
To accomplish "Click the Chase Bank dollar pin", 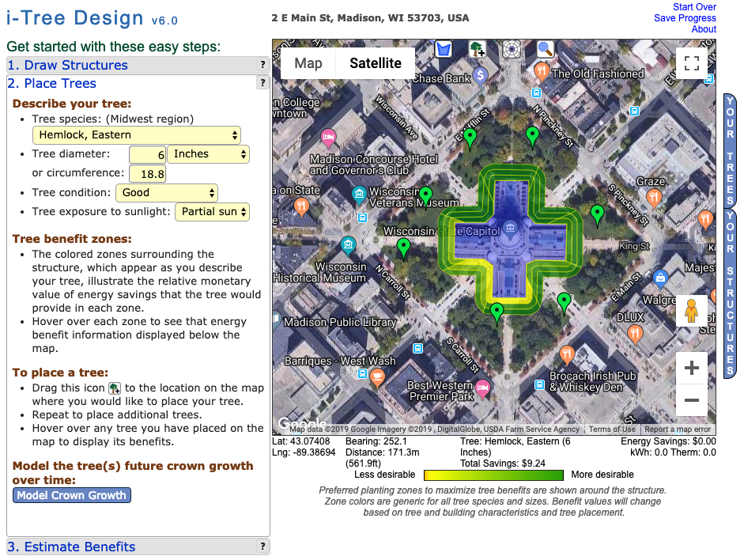I will 480,76.
